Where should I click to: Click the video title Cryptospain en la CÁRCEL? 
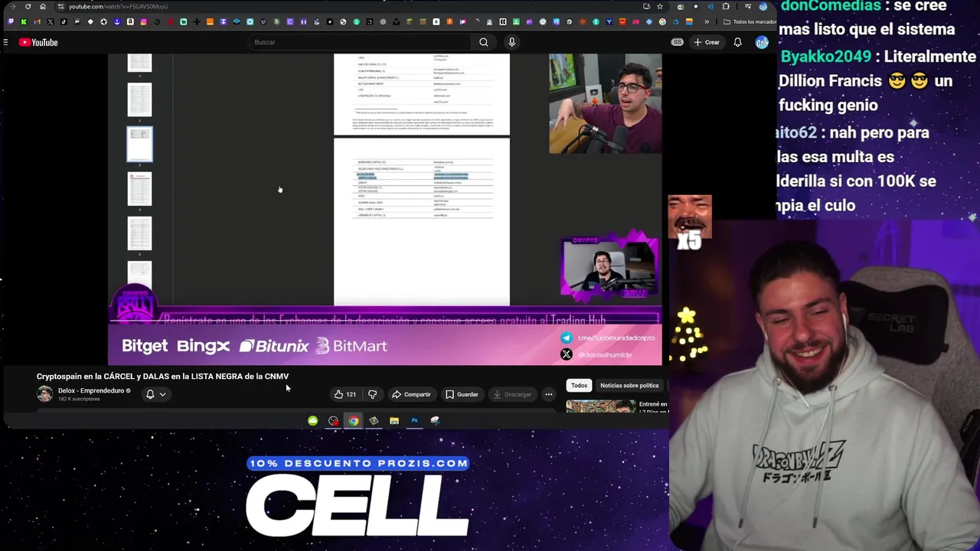[162, 376]
